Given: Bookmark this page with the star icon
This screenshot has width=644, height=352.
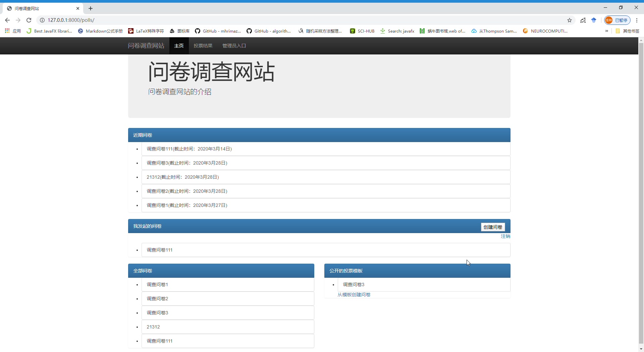Looking at the screenshot, I should 570,20.
